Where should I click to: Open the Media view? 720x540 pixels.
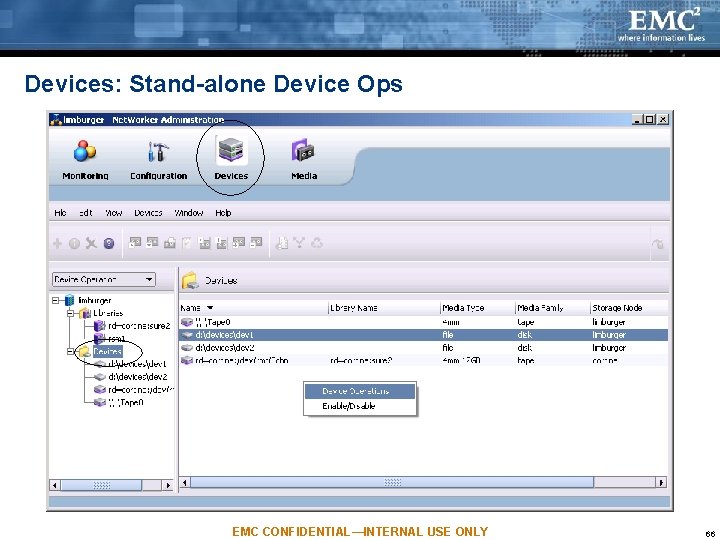pos(304,159)
